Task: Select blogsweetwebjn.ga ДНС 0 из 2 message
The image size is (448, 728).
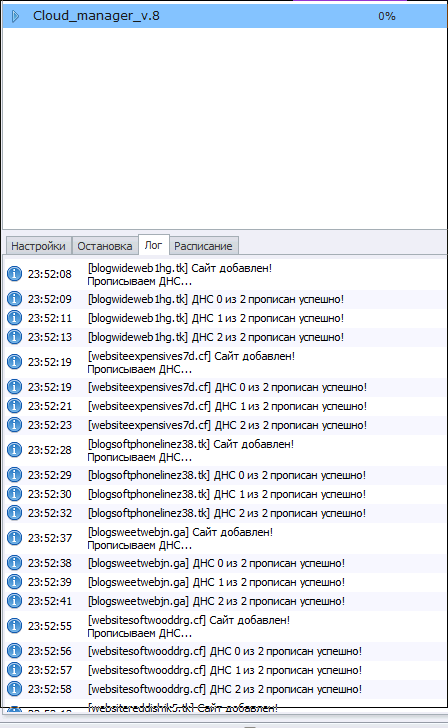Action: 216,563
